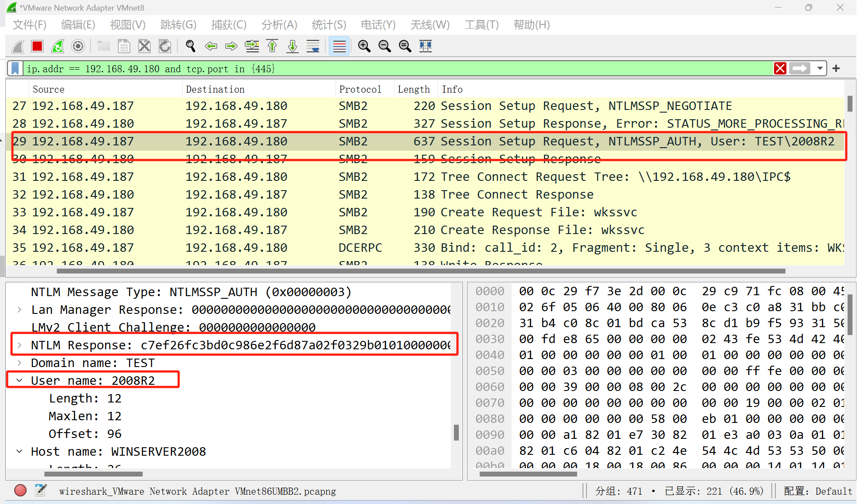
Task: Restart the current capture
Action: [58, 46]
